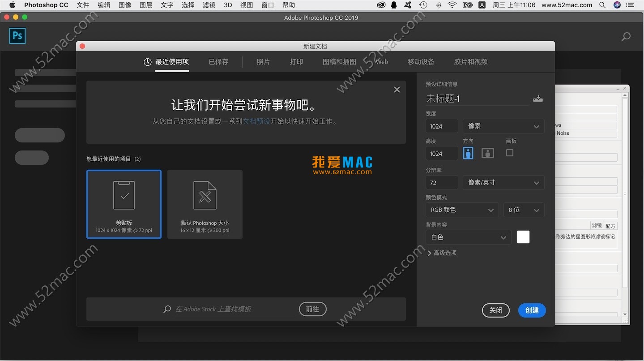Open the 剪贴板 recent preset thumbnail
The image size is (644, 361).
click(124, 204)
